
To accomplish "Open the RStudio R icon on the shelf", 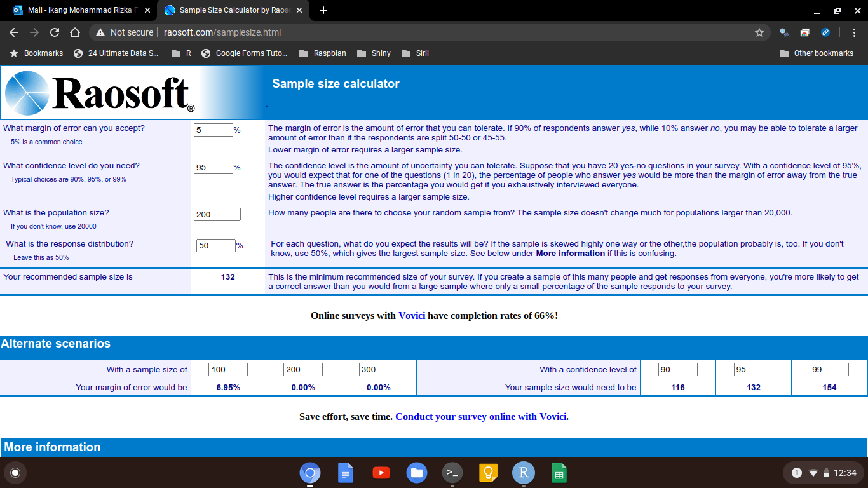I will click(x=524, y=473).
